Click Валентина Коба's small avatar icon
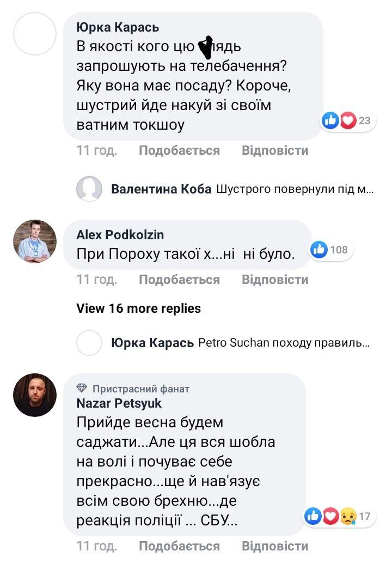Screen dimensions: 392x563 [89, 189]
